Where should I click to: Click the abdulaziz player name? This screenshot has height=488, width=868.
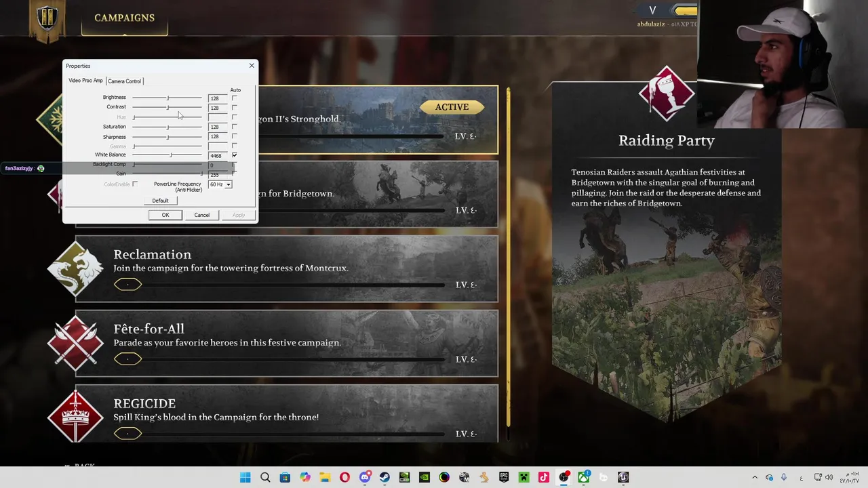tap(652, 24)
